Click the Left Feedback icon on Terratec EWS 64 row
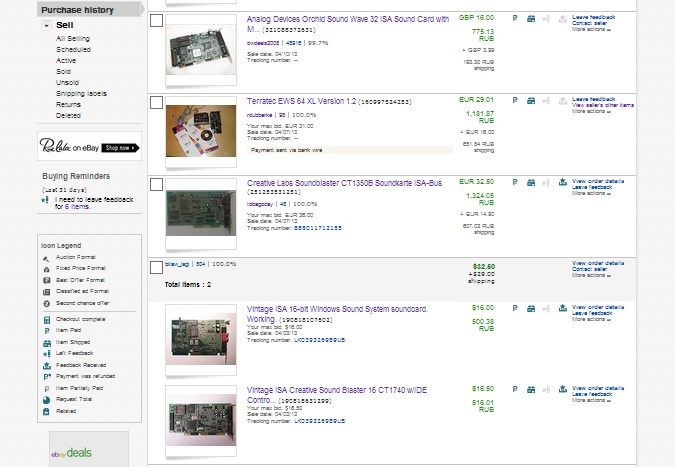The image size is (675, 467). click(546, 100)
